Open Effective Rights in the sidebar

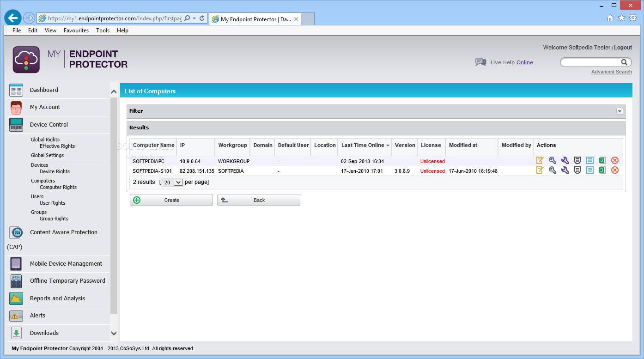pyautogui.click(x=57, y=146)
